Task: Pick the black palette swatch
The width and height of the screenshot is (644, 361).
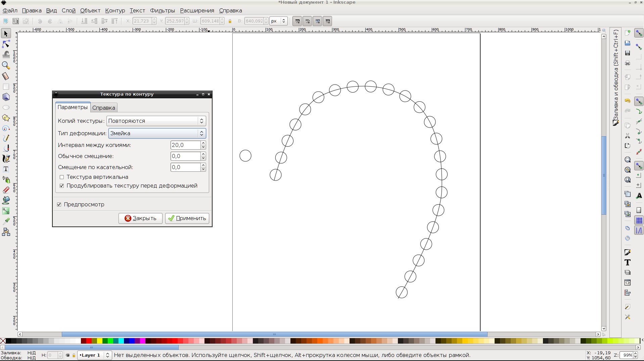Action: [x=8, y=341]
